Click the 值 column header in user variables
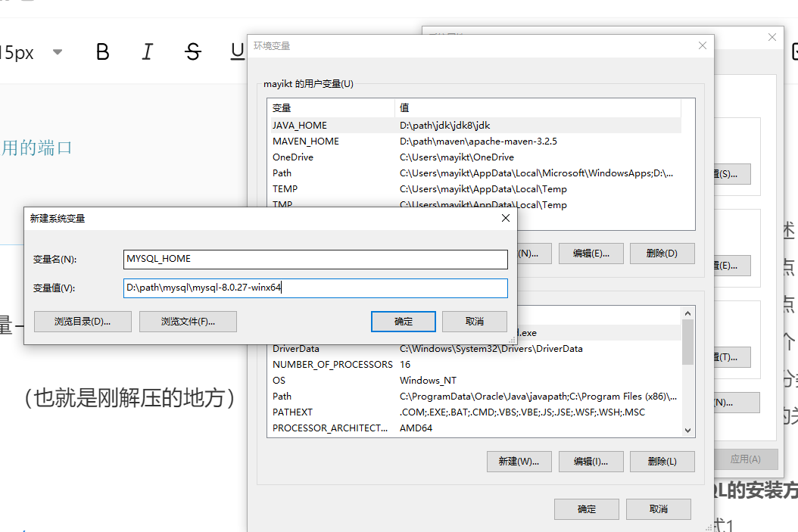Image resolution: width=798 pixels, height=532 pixels. click(x=538, y=107)
